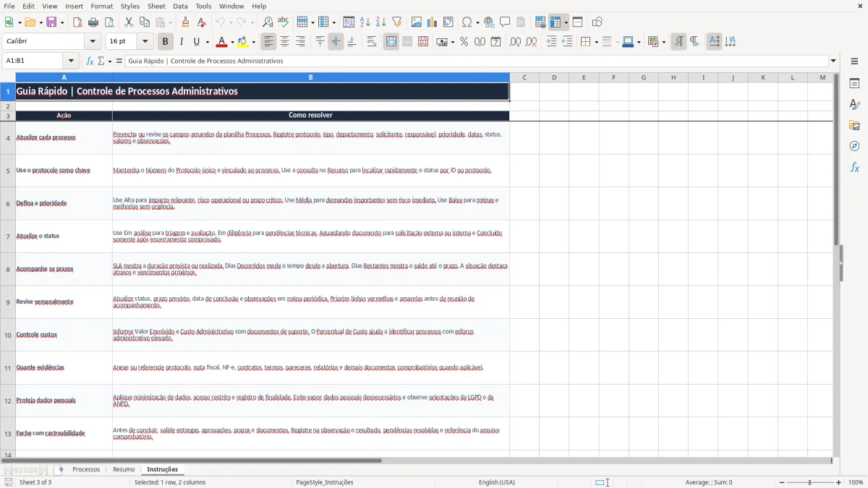This screenshot has width=868, height=488.
Task: Click zoom percentage 100%
Action: coord(856,482)
